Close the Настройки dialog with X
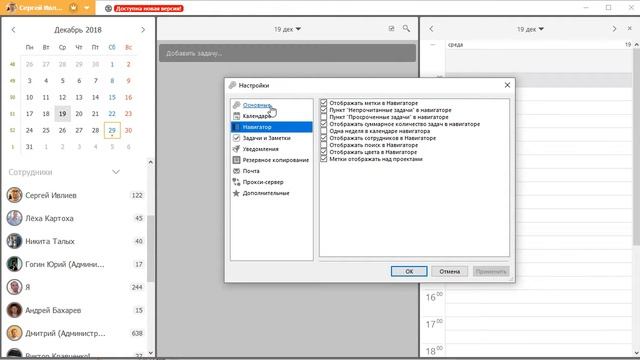The width and height of the screenshot is (640, 360). [x=507, y=85]
